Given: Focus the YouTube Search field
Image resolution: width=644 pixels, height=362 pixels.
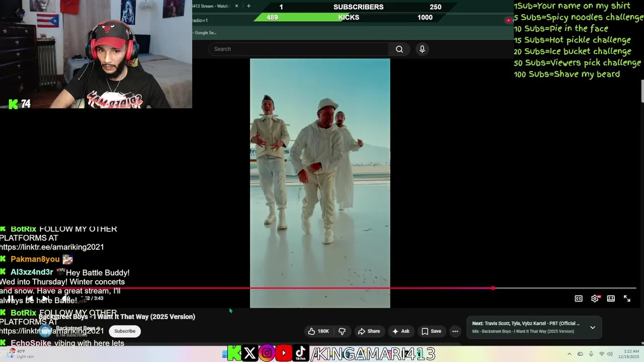Looking at the screenshot, I should pyautogui.click(x=298, y=49).
